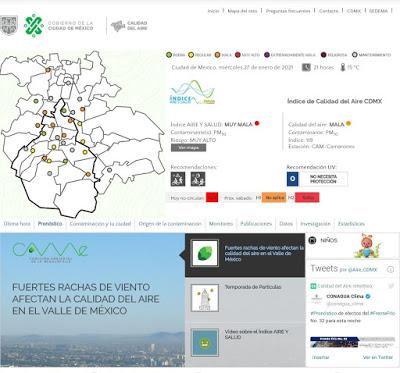Click the Calidad del Aire logo
400x373 pixels.
pos(129,26)
